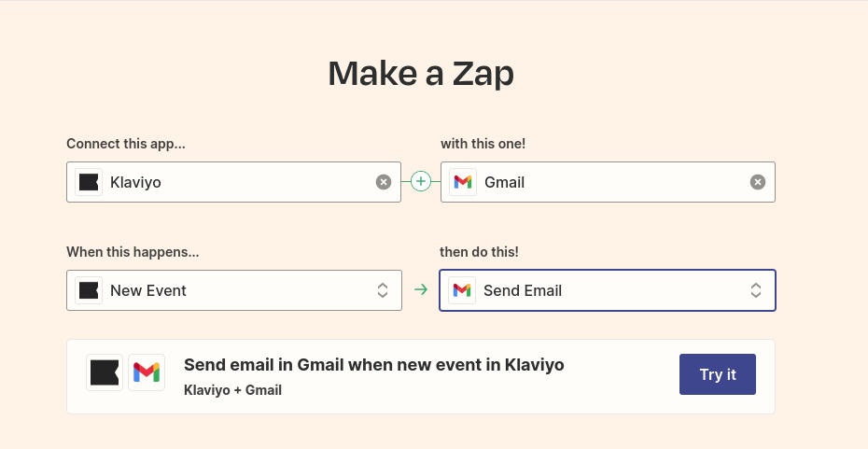Click the Gmail logo in the 'with this one' field
868x449 pixels.
coord(463,182)
